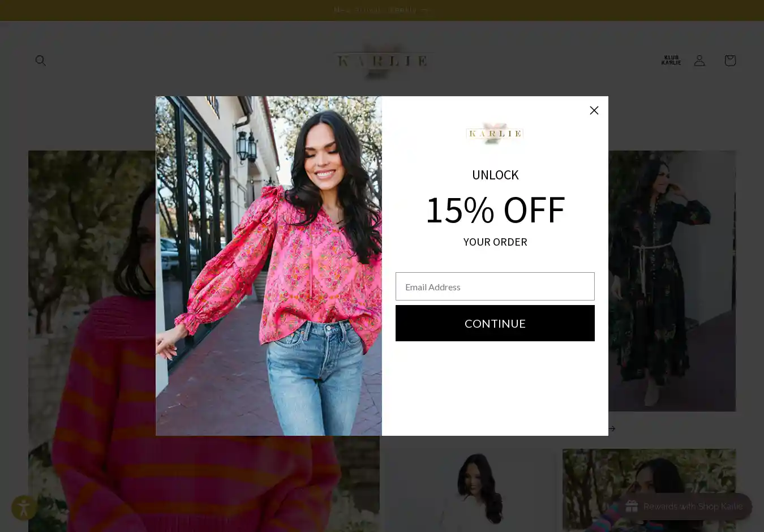
Task: Open the shopping cart icon
Action: (730, 60)
